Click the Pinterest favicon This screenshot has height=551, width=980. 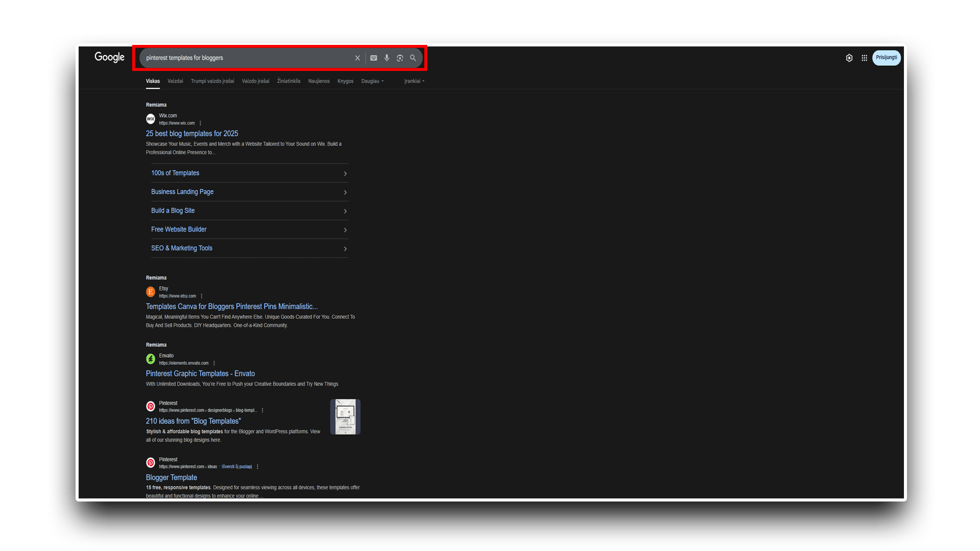151,406
